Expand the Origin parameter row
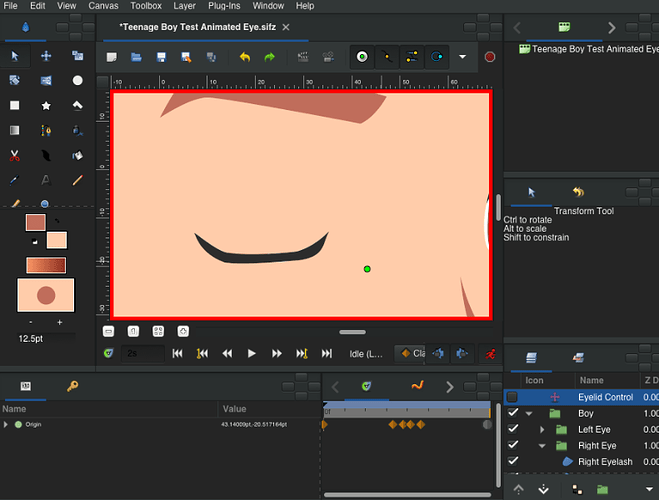Image resolution: width=659 pixels, height=500 pixels. [x=7, y=425]
